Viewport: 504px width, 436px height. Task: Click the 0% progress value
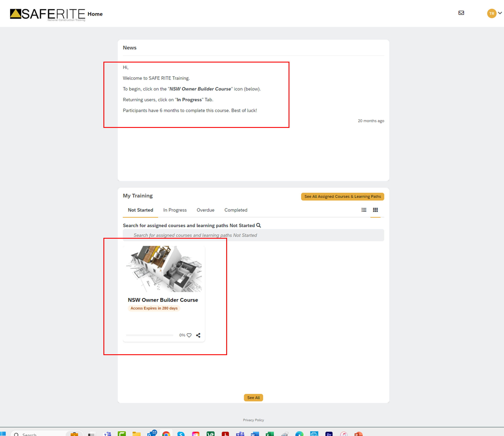coord(182,335)
